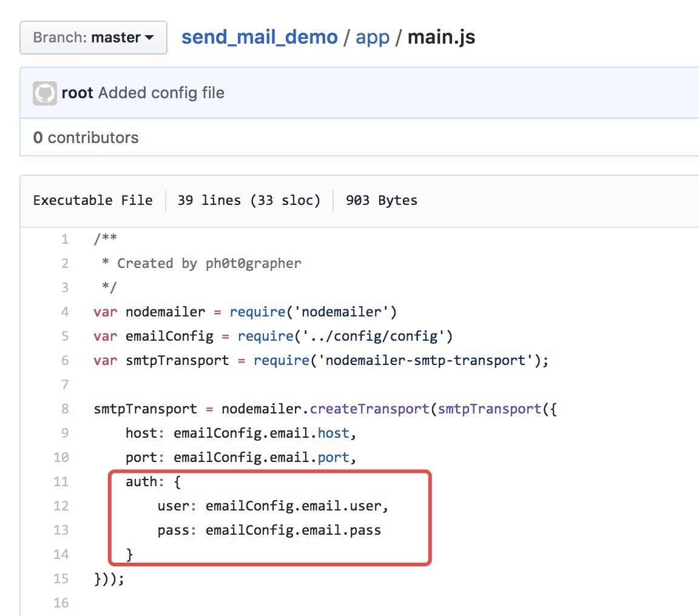This screenshot has width=699, height=616.
Task: Select line number 3
Action: pyautogui.click(x=65, y=287)
